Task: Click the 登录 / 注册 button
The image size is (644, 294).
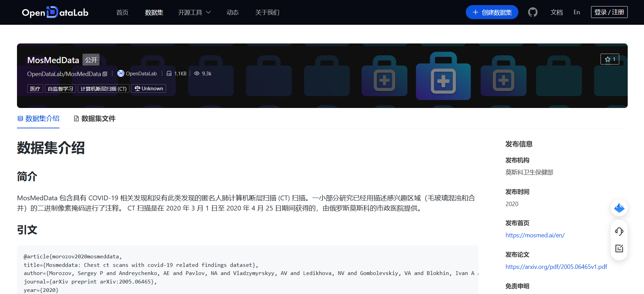Action: pyautogui.click(x=609, y=12)
